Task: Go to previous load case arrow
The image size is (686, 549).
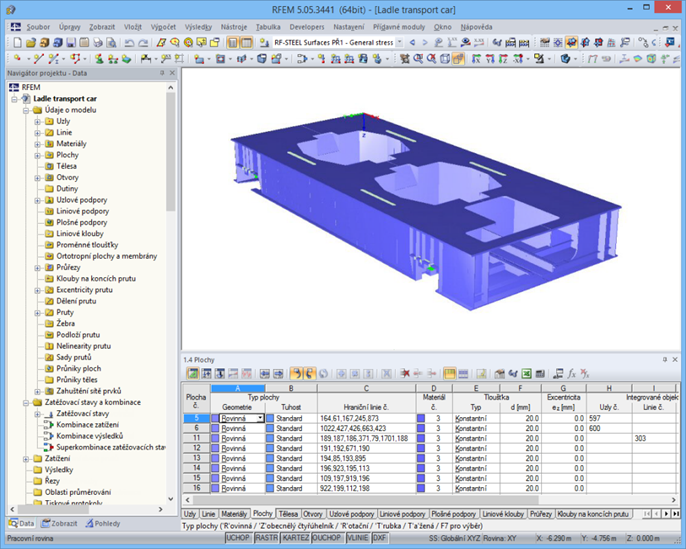Action: point(412,42)
